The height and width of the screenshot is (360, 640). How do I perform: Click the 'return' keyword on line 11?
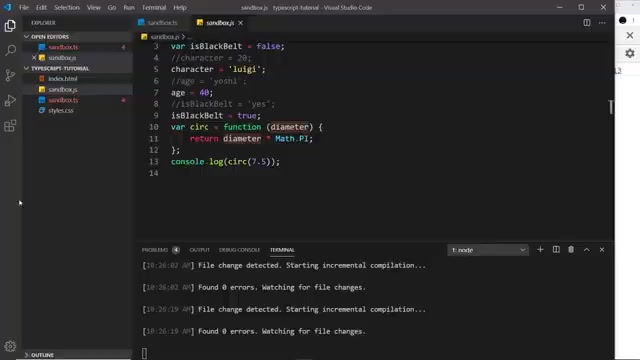pyautogui.click(x=204, y=139)
